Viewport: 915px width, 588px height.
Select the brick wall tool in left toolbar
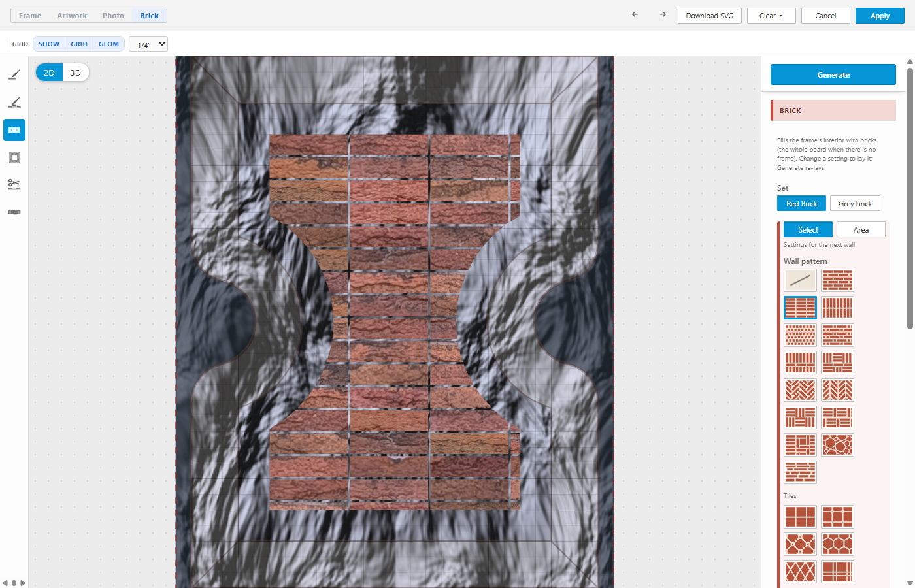point(14,130)
